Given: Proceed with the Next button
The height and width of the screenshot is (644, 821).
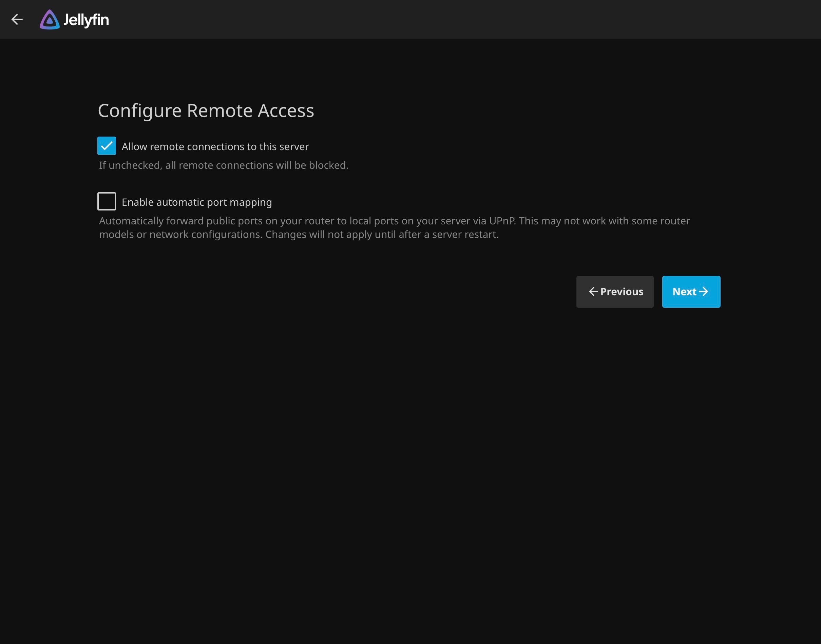Looking at the screenshot, I should pyautogui.click(x=691, y=291).
